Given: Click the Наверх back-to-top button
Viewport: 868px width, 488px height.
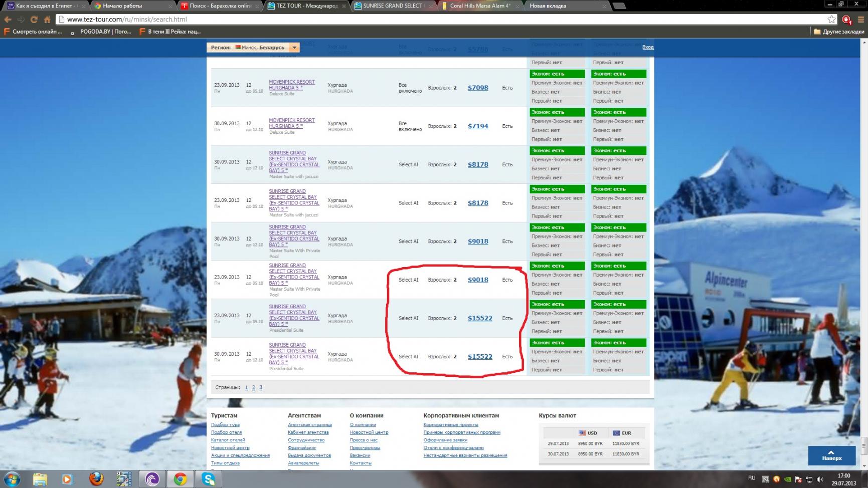Looking at the screenshot, I should (831, 455).
